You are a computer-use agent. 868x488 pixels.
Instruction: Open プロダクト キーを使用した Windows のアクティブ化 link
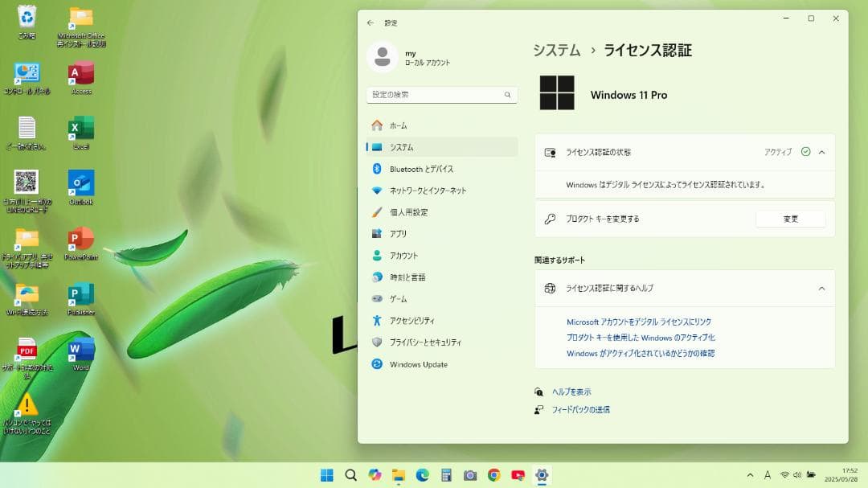pos(641,338)
